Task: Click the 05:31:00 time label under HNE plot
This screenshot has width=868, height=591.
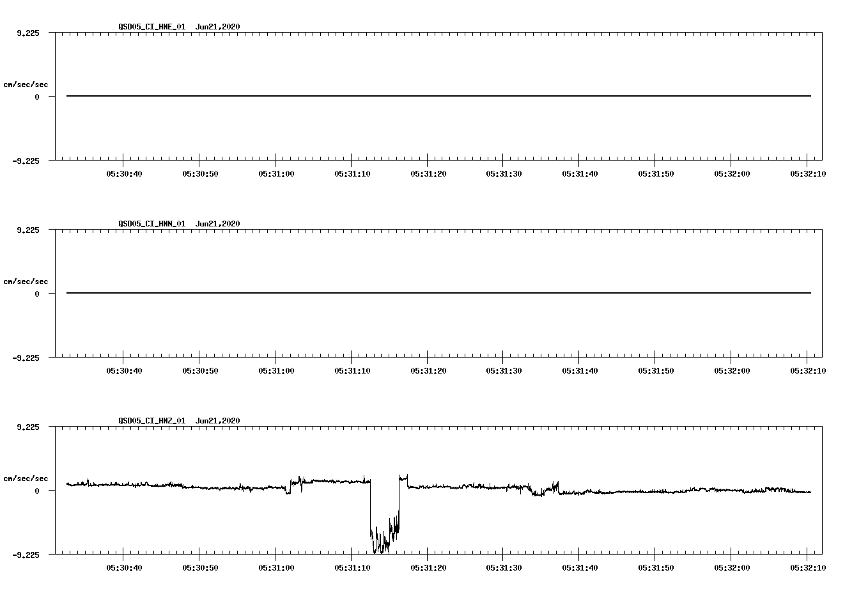Action: [276, 174]
